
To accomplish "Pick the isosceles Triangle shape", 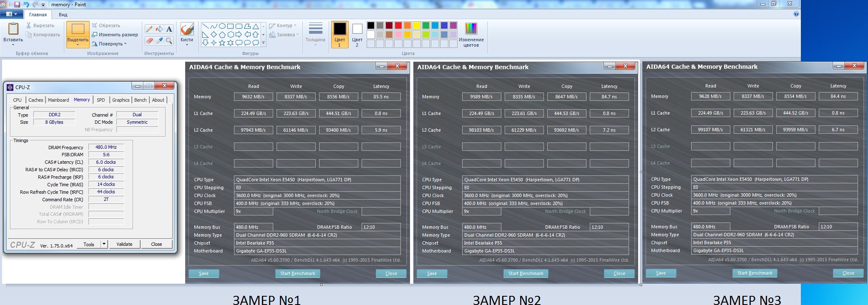I will point(255,26).
